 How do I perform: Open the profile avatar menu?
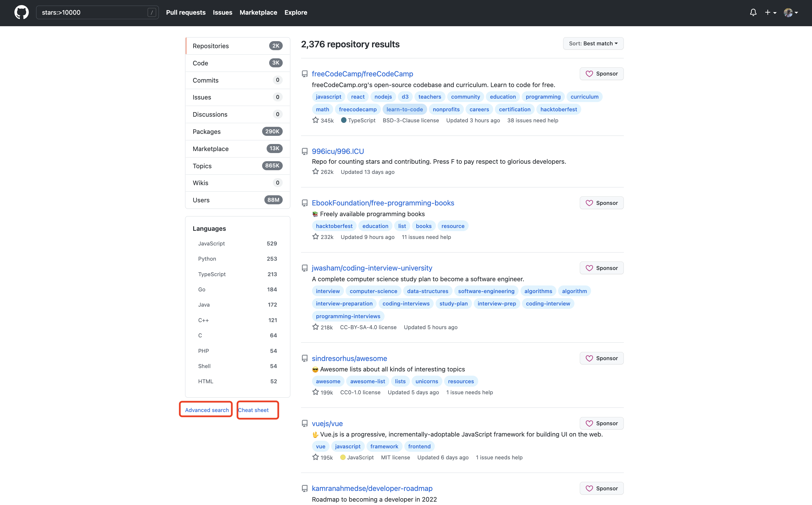point(791,12)
